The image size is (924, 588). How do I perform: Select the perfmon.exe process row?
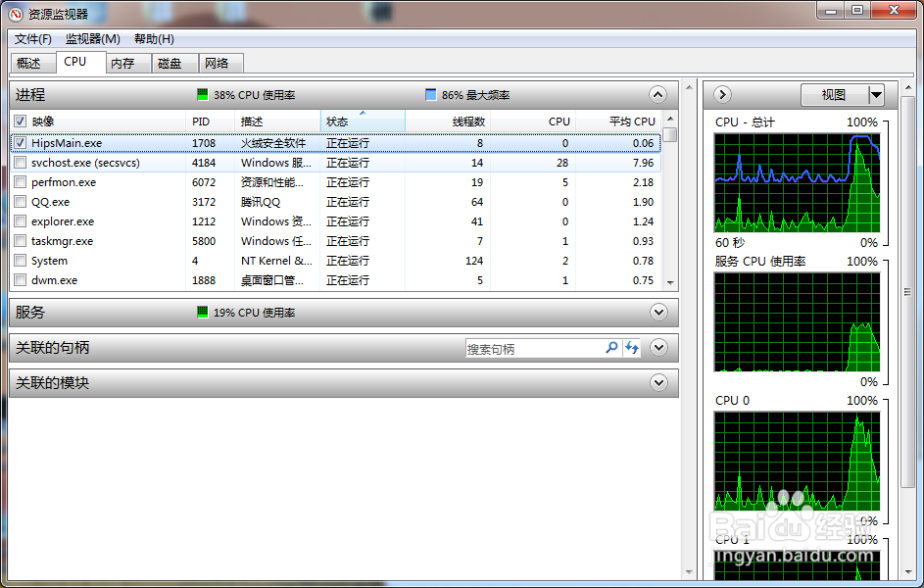tap(335, 182)
